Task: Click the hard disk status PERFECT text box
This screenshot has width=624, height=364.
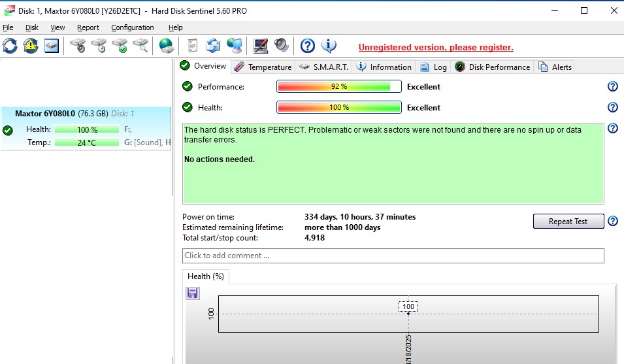Action: (x=393, y=163)
